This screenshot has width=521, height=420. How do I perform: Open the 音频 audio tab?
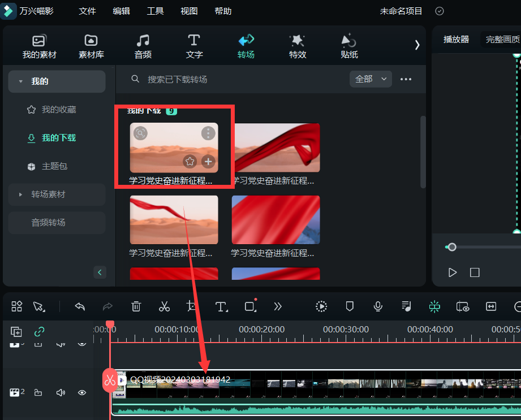pyautogui.click(x=143, y=46)
